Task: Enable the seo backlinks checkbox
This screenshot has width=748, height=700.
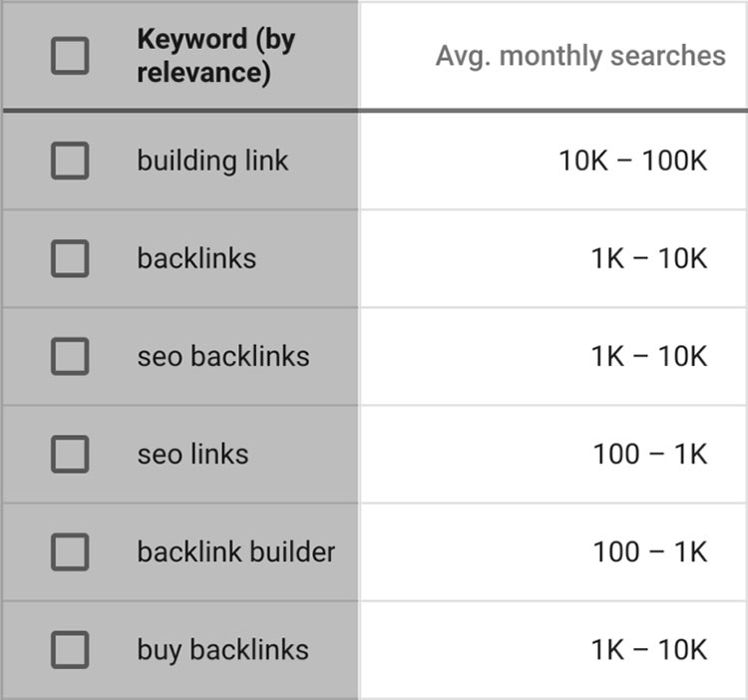Action: pyautogui.click(x=70, y=356)
